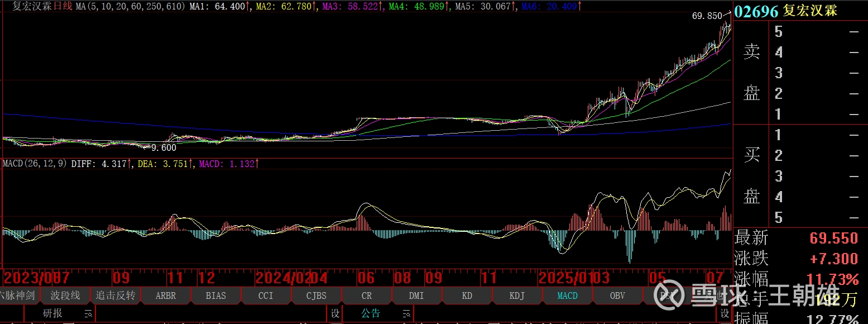Select the 买盘 level 2 row
The height and width of the screenshot is (324, 868).
818,155
